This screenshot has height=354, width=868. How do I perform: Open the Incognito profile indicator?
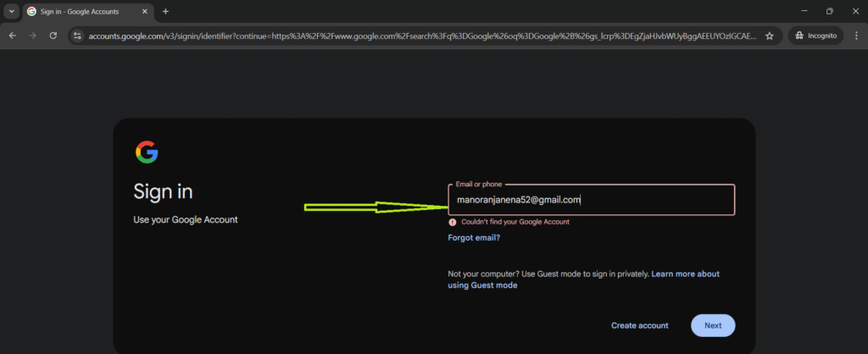click(815, 36)
